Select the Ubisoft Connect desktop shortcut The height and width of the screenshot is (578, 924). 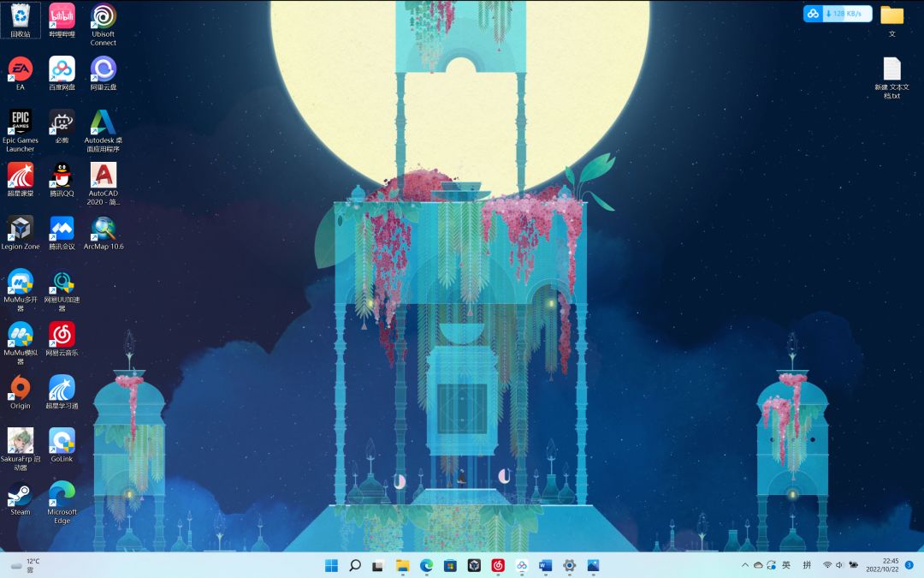click(x=104, y=25)
